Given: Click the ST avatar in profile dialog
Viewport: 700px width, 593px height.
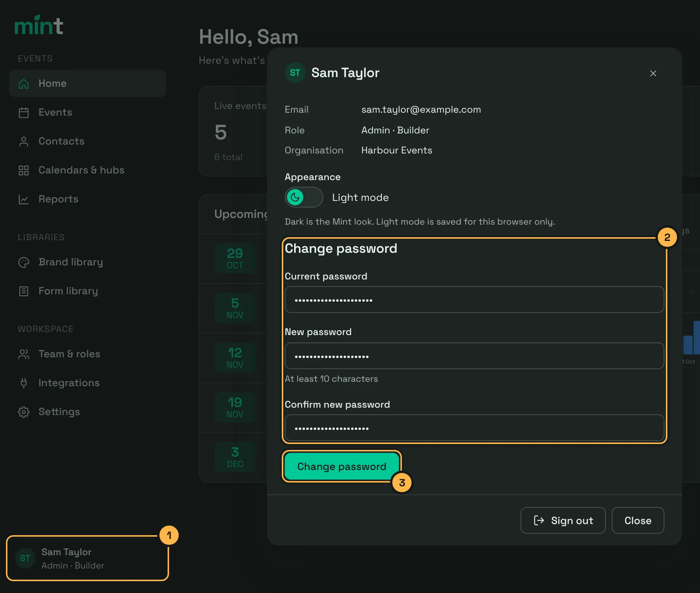Looking at the screenshot, I should click(x=295, y=73).
